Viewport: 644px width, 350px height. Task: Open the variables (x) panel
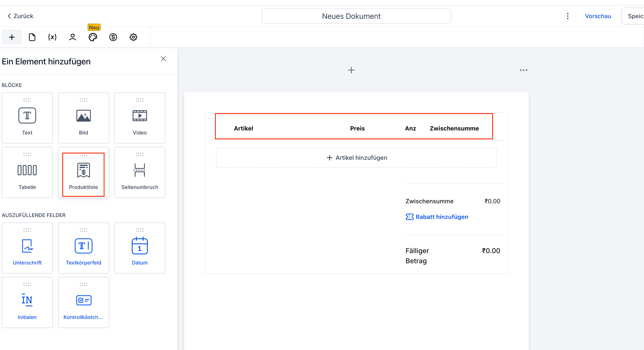pyautogui.click(x=52, y=37)
